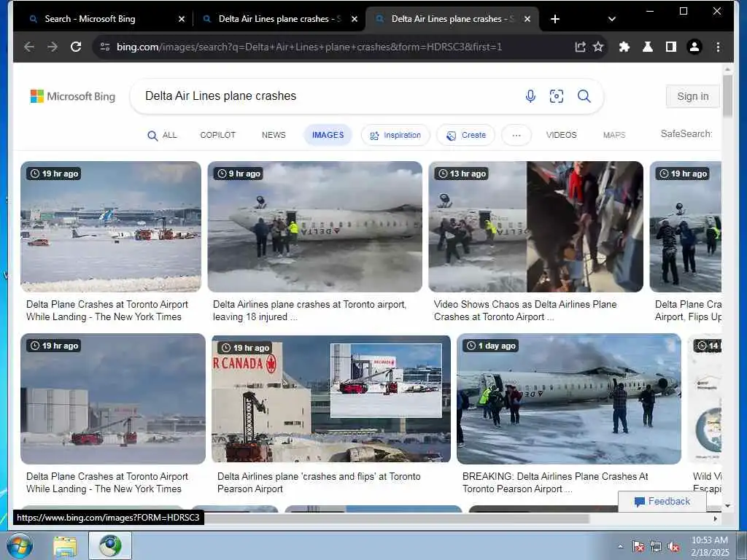
Task: Click the Chrome taskbar icon
Action: click(110, 545)
